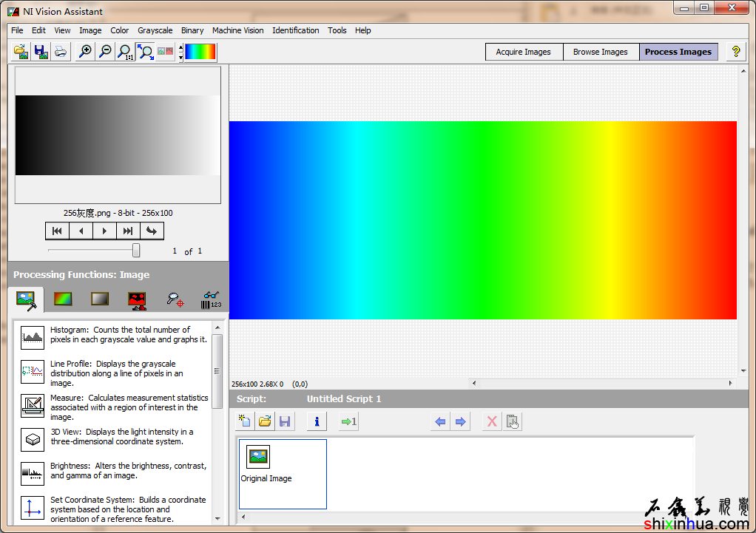This screenshot has width=756, height=533.
Task: Click the Zoom In magnifier icon
Action: point(85,52)
